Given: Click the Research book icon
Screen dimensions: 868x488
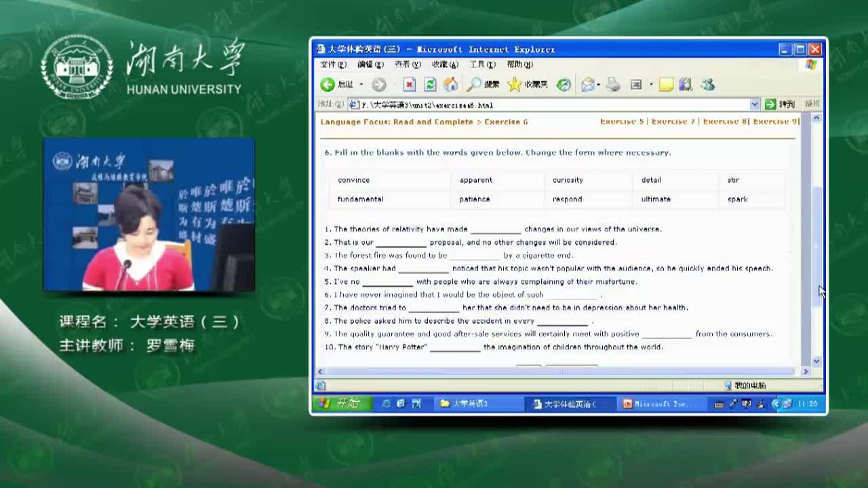Looking at the screenshot, I should [686, 85].
